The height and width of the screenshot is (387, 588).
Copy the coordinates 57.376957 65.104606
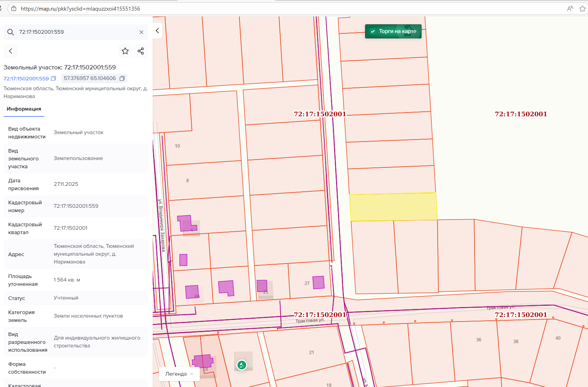pyautogui.click(x=122, y=78)
